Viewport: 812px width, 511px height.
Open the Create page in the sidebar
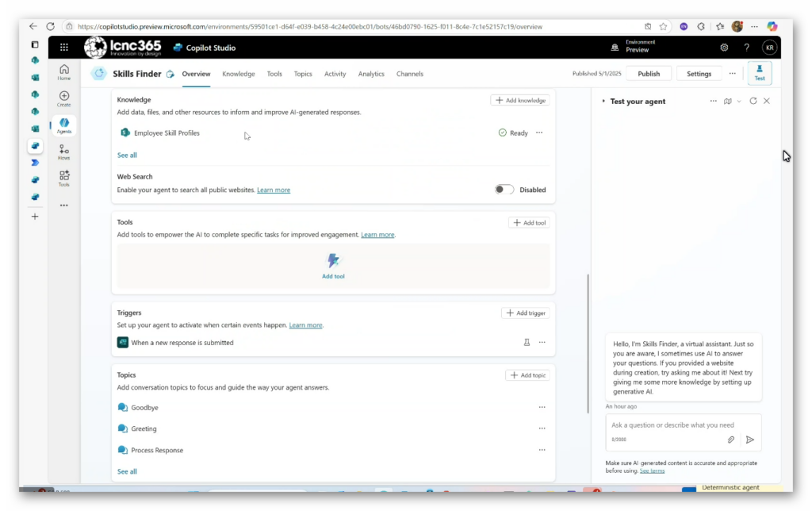click(x=63, y=98)
